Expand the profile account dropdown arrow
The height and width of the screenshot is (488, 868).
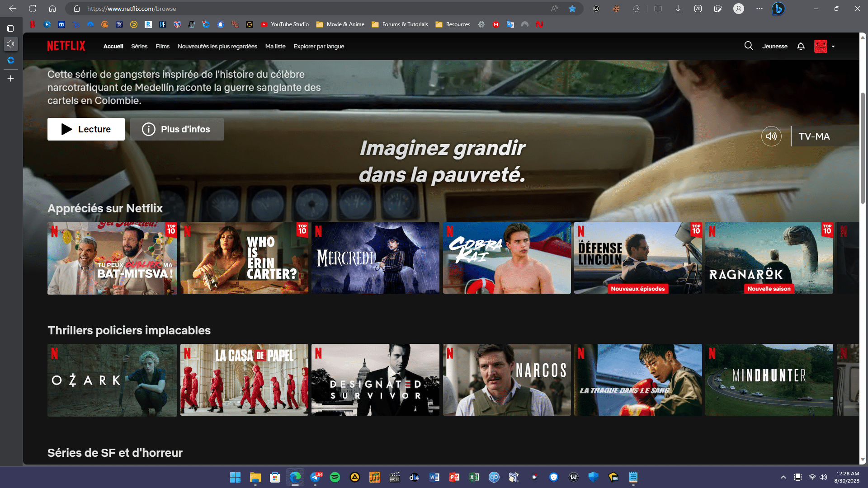pos(833,46)
